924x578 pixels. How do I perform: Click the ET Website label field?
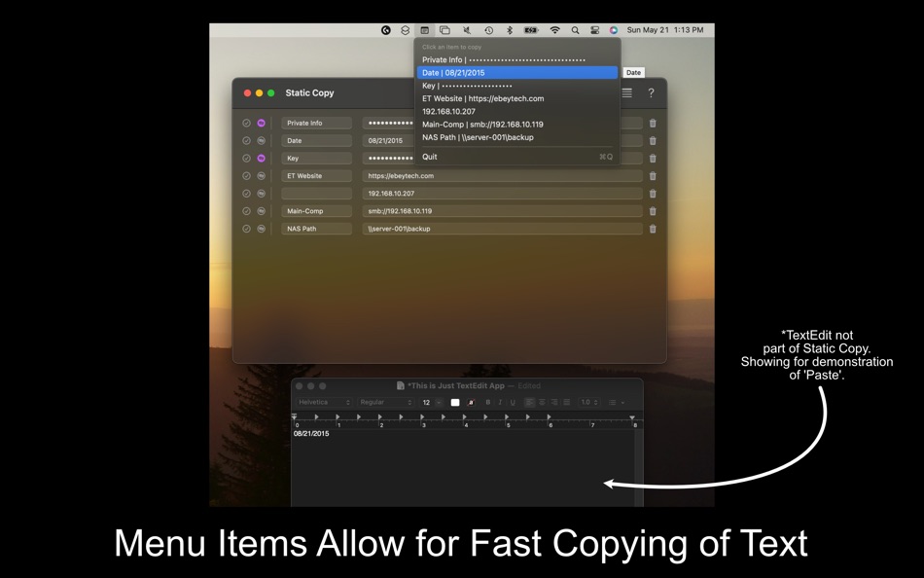(x=316, y=176)
